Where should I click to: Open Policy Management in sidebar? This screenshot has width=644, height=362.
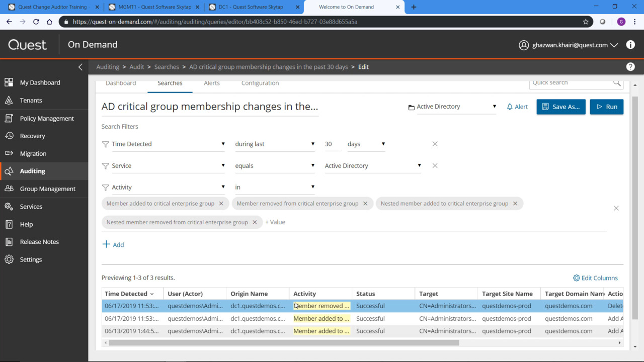click(47, 118)
